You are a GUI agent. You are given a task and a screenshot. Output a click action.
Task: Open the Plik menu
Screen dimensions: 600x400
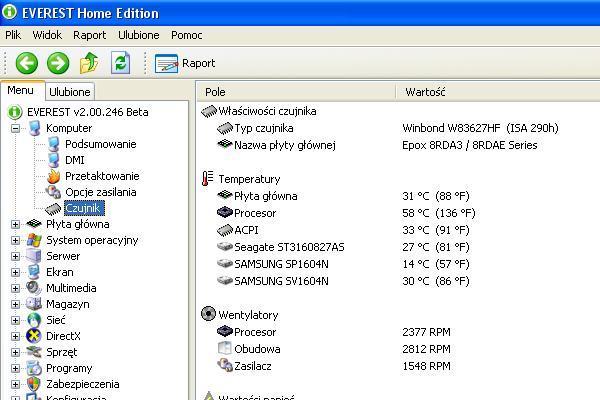click(x=13, y=35)
